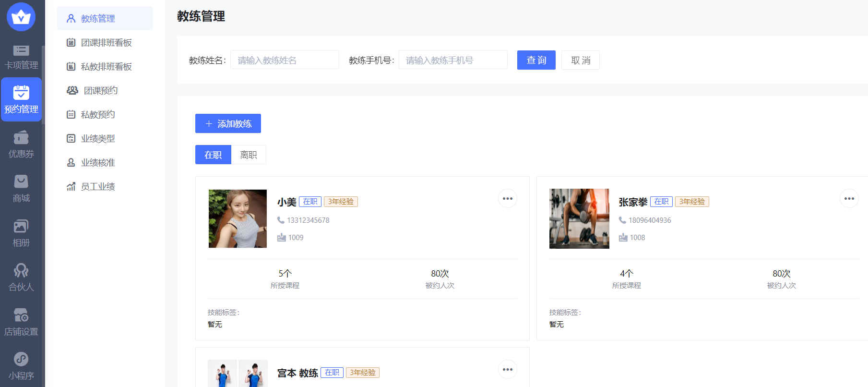Click 80次 被约人次 on 小美's card
This screenshot has width=868, height=387.
coord(440,279)
